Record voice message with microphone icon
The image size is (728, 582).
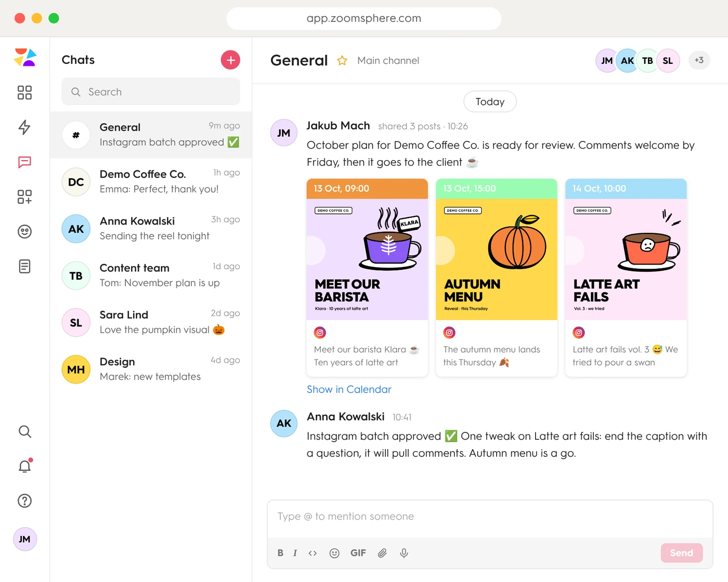point(404,553)
